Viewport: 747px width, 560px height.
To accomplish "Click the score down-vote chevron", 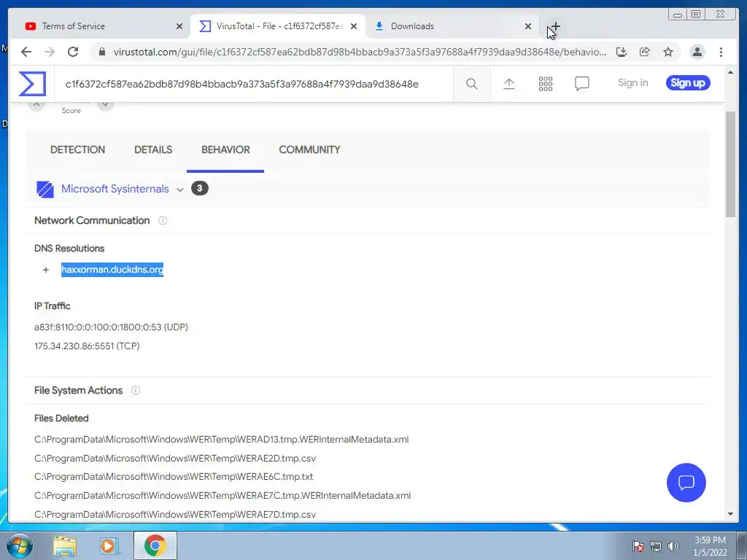I will 105,105.
